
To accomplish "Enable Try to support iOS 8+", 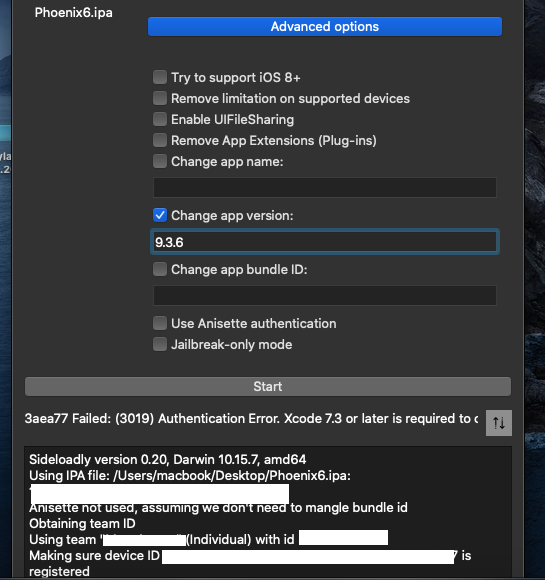I will click(160, 77).
